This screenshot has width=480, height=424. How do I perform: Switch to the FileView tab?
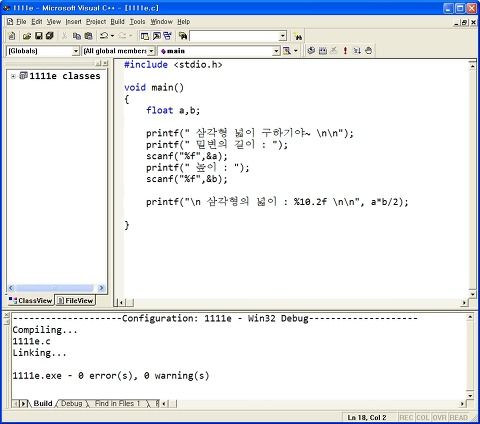coord(75,300)
